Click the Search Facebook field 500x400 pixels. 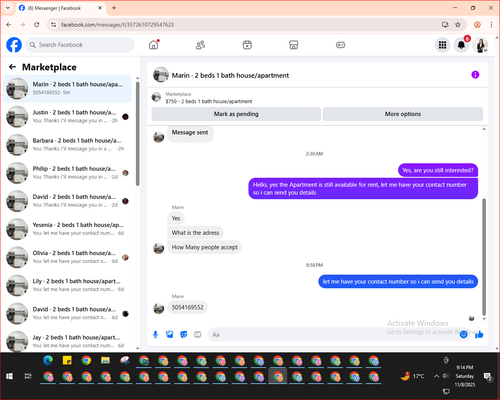coord(80,45)
